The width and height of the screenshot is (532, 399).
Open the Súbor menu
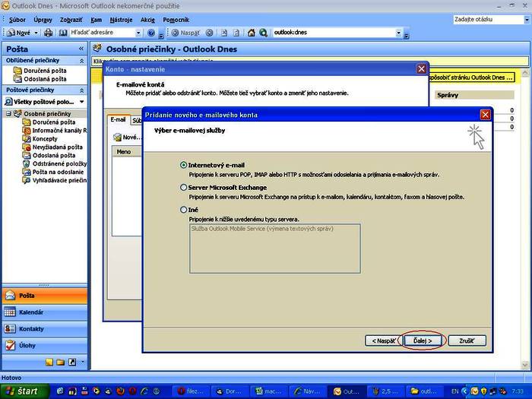tap(17, 20)
